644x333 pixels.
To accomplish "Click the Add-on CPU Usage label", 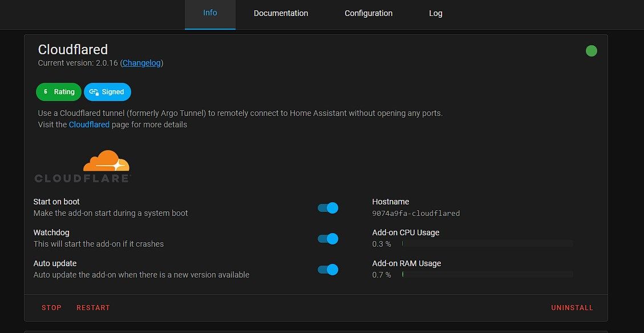I will (x=406, y=232).
